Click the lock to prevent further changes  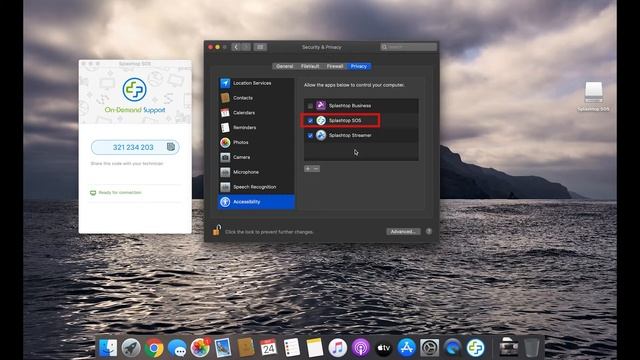point(217,231)
